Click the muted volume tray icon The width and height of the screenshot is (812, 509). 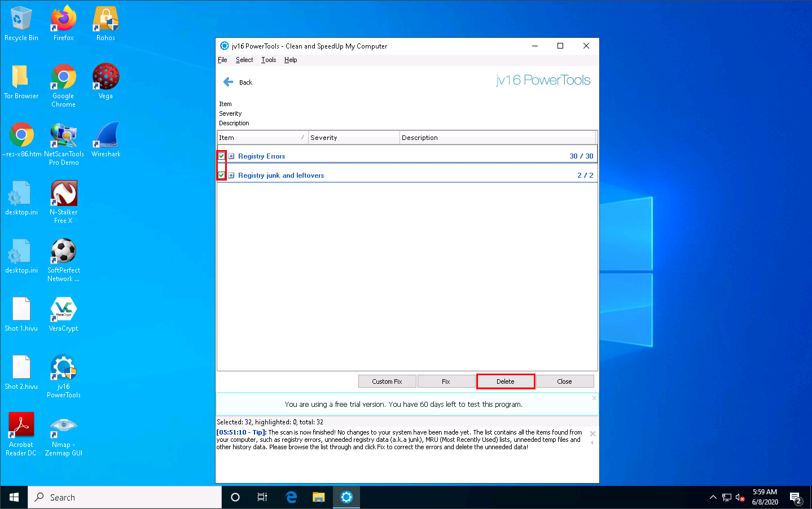pos(740,497)
